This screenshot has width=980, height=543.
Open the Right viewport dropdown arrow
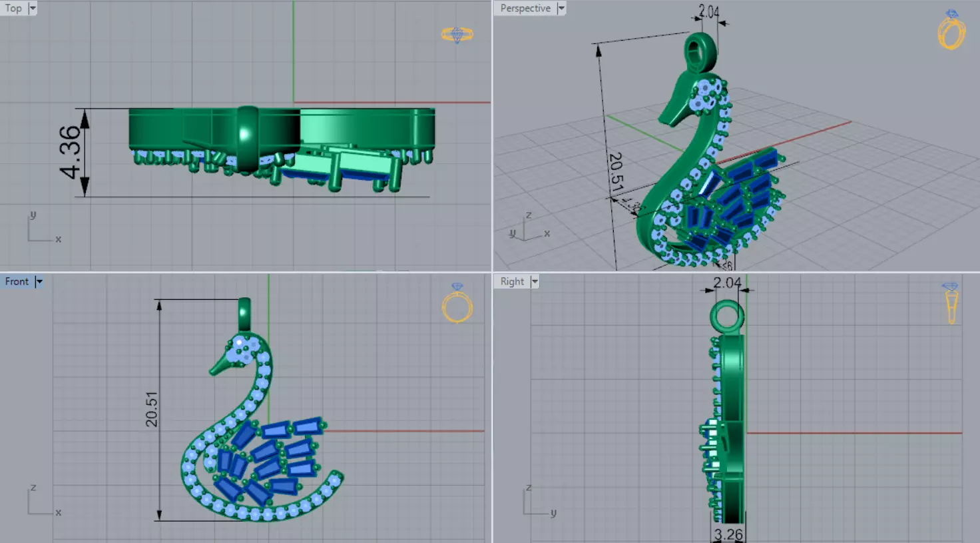(535, 282)
